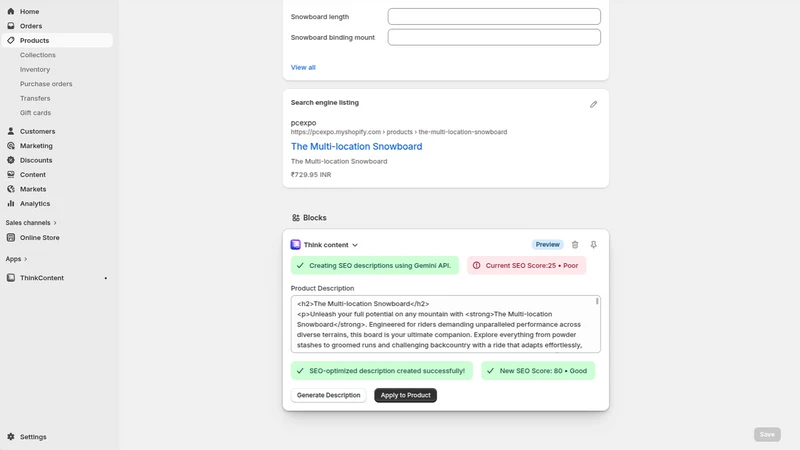Click 'SEO-optimized description created successfully!' message

[382, 371]
